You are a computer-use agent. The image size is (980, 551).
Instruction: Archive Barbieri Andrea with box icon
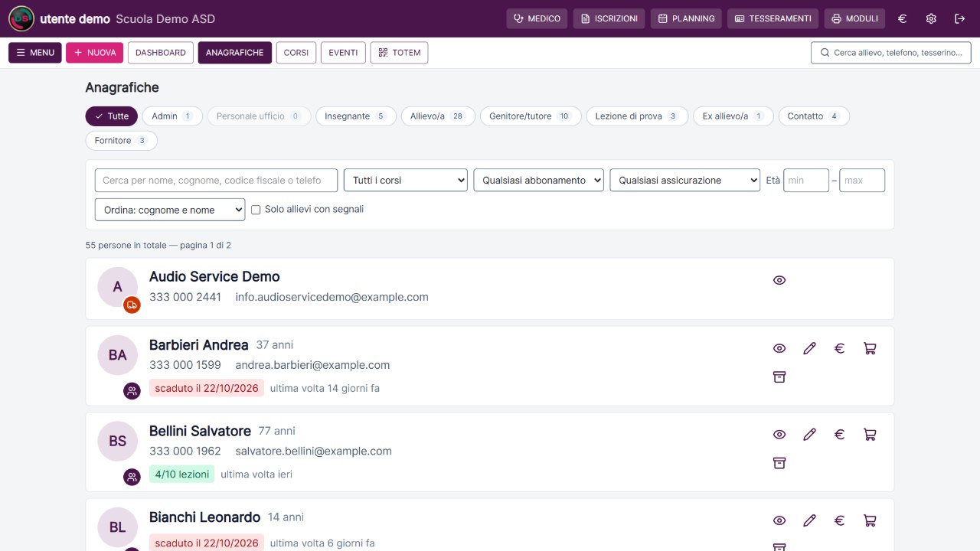pyautogui.click(x=779, y=377)
